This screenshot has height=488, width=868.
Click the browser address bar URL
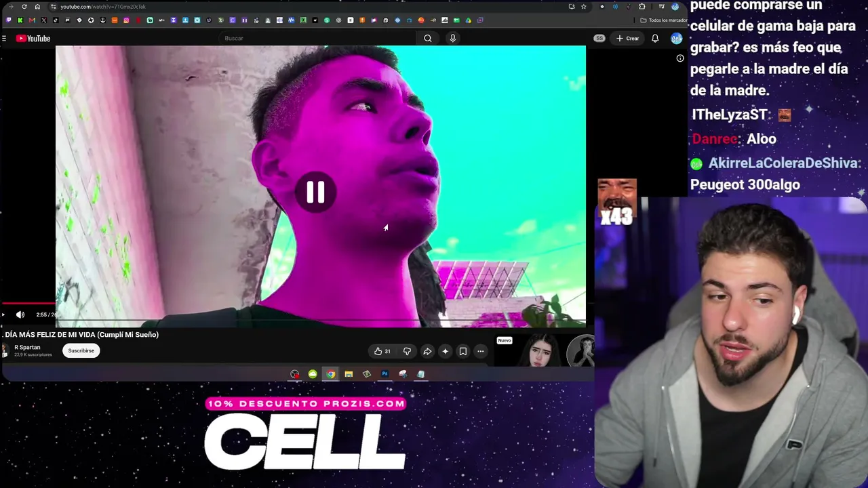[103, 7]
